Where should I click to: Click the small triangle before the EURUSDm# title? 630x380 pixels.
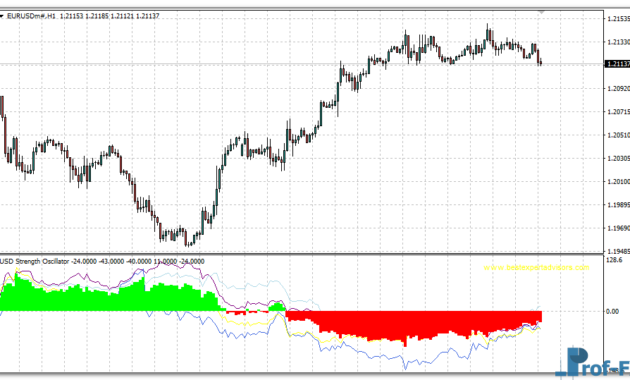coord(2,16)
